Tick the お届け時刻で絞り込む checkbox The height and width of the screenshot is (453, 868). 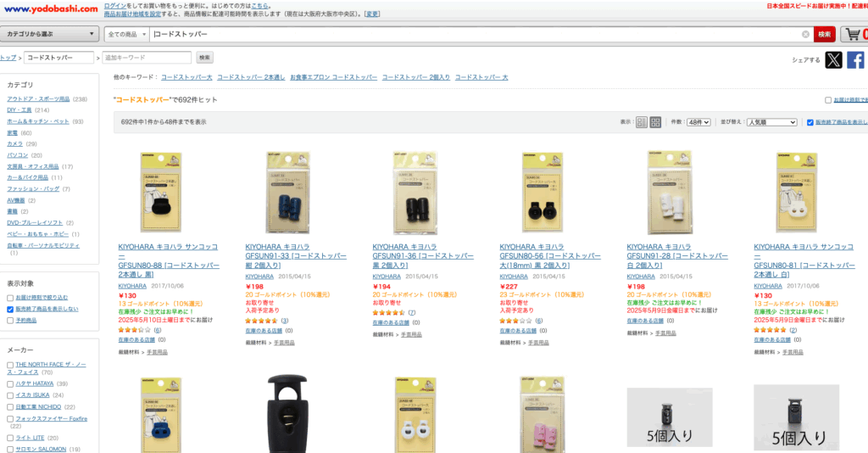point(10,298)
